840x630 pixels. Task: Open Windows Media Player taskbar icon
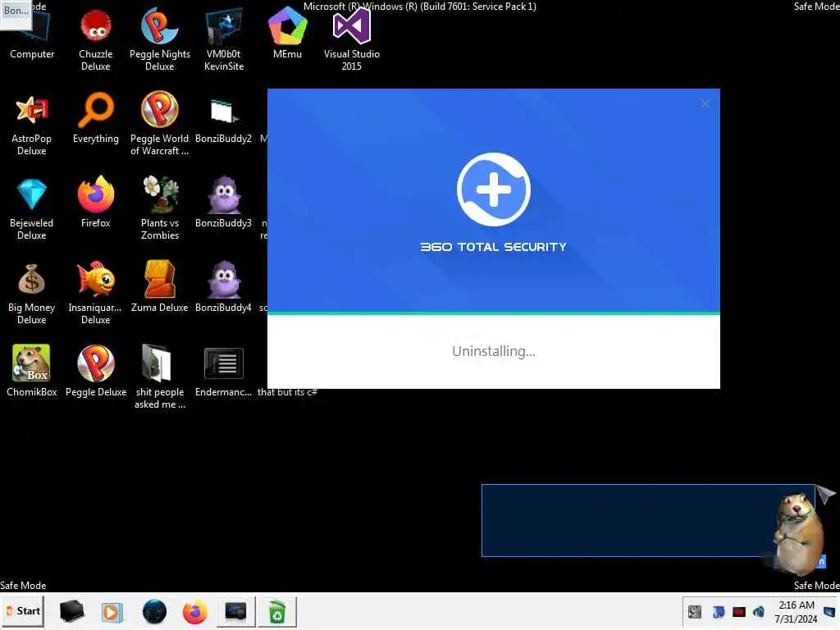point(112,611)
